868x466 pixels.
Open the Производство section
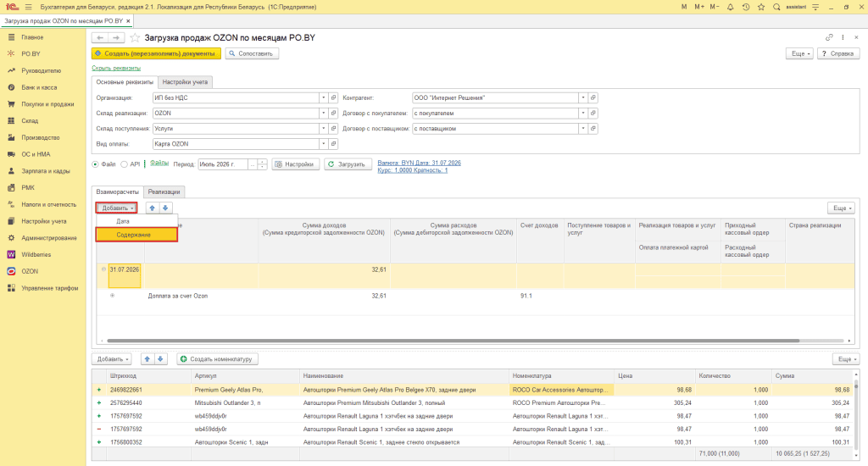[41, 137]
